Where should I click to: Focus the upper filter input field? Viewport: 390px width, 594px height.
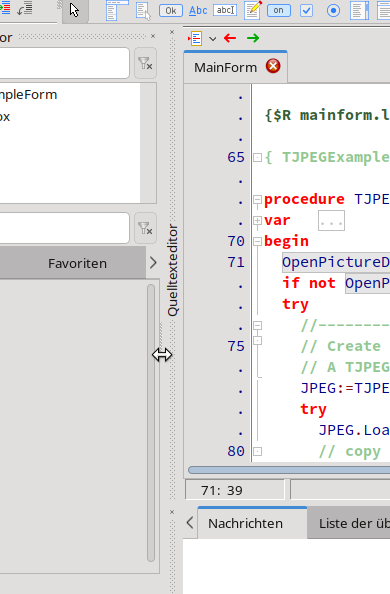pyautogui.click(x=64, y=63)
